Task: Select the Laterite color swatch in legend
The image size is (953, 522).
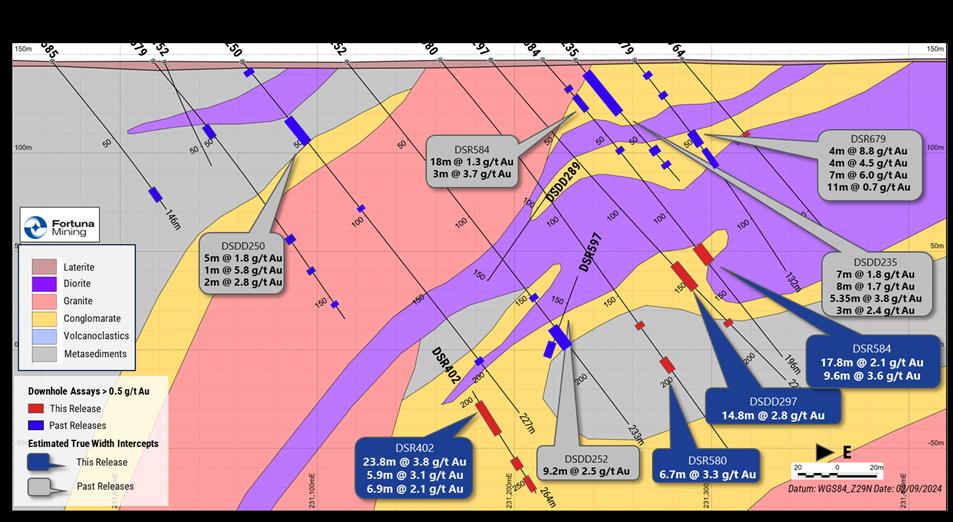Action: 44,267
